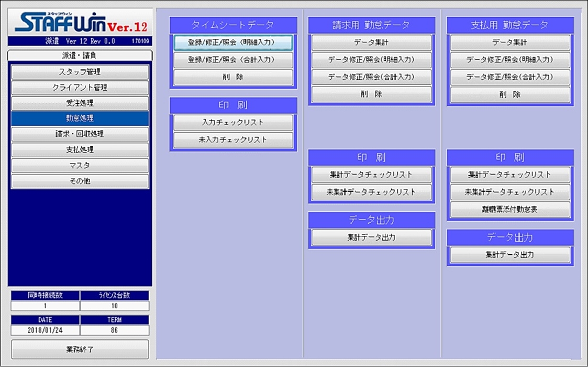The image size is (588, 367).
Task: Click the DATE field showing 2018/01/24
Action: click(46, 331)
